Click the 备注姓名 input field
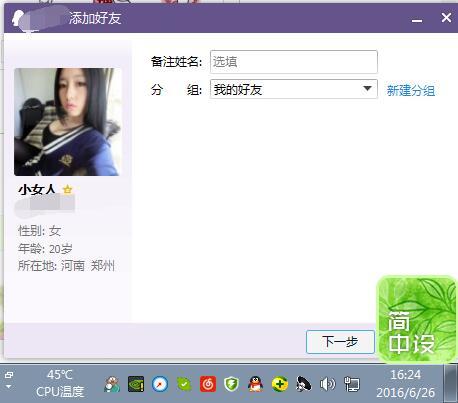This screenshot has height=403, width=458. (x=294, y=62)
